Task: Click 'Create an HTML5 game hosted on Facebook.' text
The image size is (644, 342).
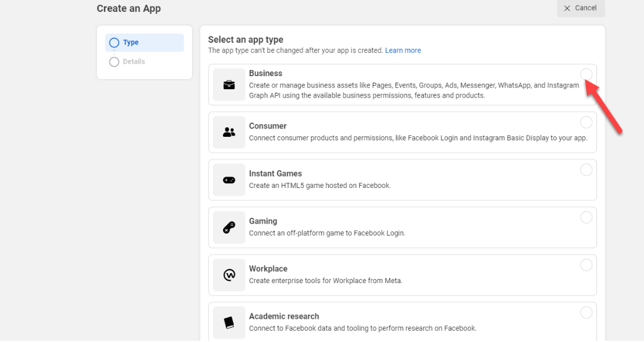Action: click(x=320, y=186)
